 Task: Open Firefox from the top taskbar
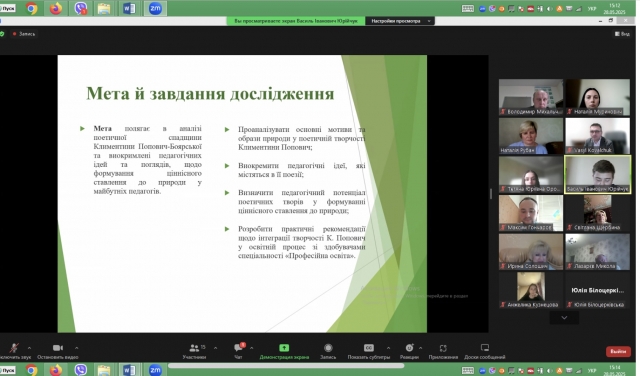point(56,8)
